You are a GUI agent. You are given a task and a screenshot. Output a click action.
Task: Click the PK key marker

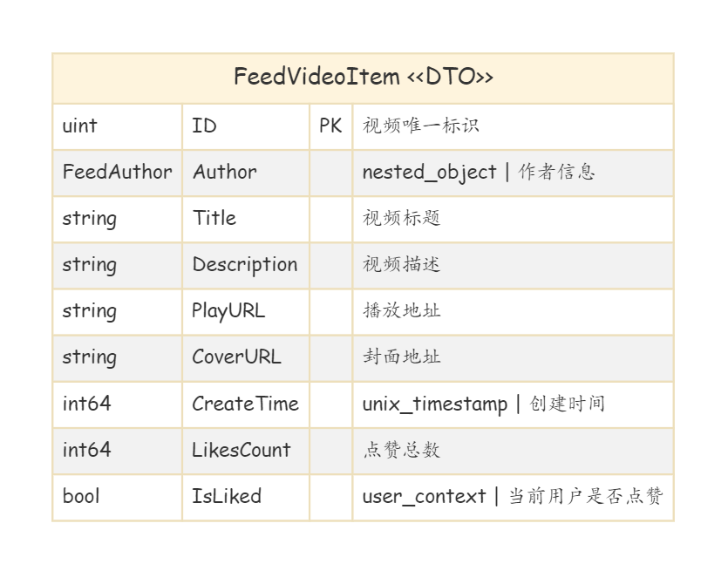330,126
